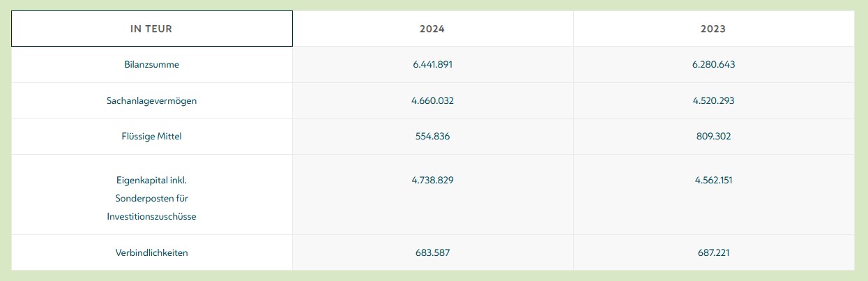Viewport: 868px width, 281px height.
Task: Click the 2024 column header
Action: pos(432,29)
